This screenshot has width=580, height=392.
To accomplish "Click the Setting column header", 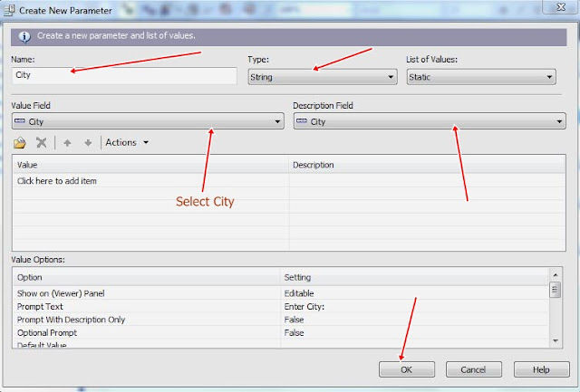I will (x=415, y=277).
